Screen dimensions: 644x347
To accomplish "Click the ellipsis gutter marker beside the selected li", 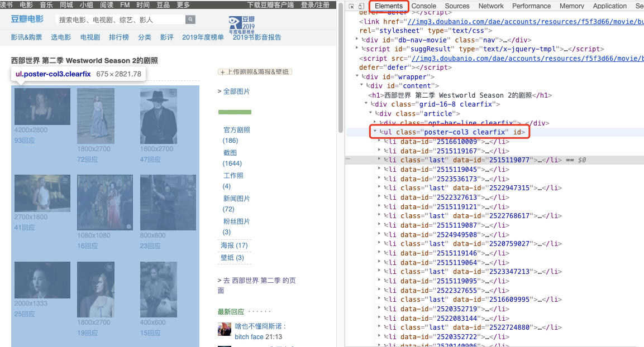I will pyautogui.click(x=347, y=160).
